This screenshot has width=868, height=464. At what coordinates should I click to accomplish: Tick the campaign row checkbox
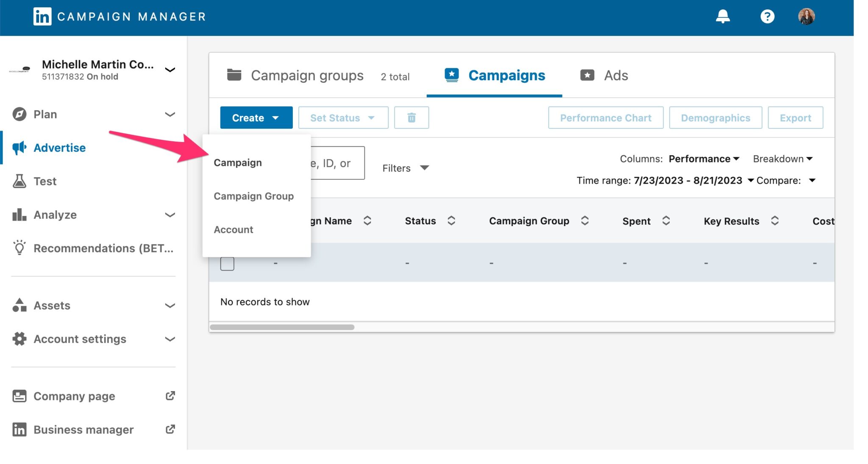point(227,263)
